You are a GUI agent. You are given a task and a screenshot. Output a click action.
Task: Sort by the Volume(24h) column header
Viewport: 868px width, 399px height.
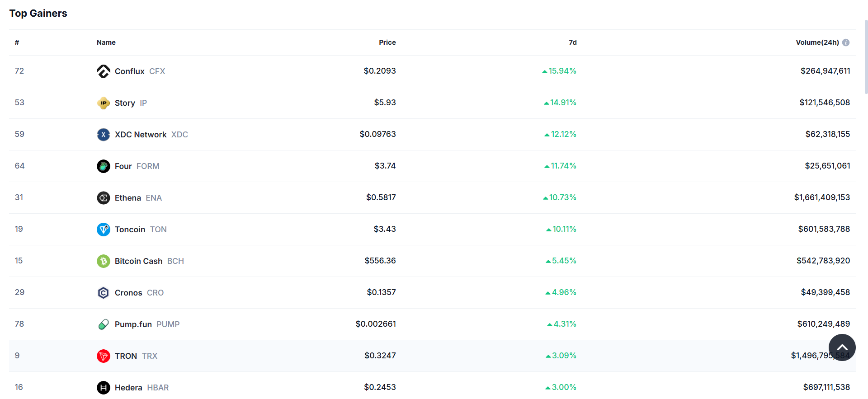(817, 42)
